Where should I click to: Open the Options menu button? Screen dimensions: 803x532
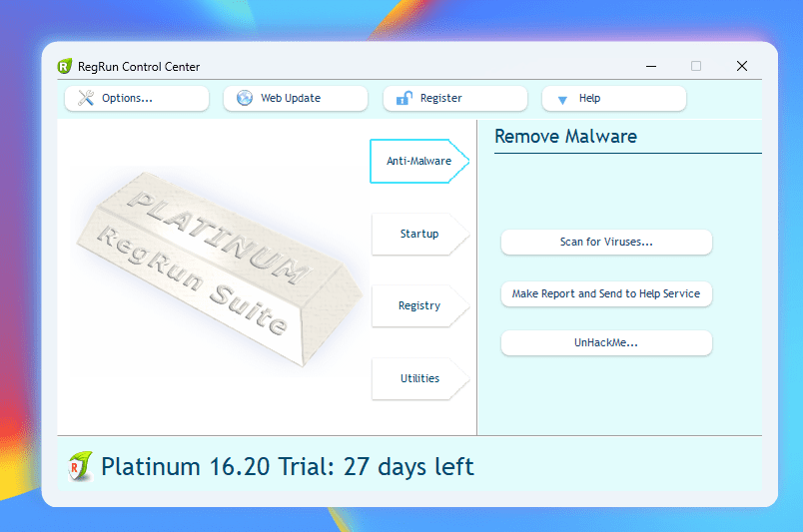[x=137, y=98]
